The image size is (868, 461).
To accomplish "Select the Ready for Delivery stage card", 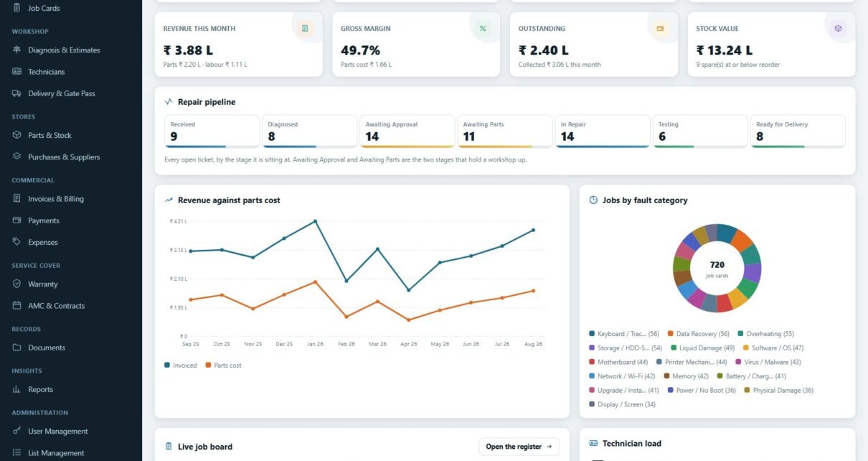I will (798, 131).
